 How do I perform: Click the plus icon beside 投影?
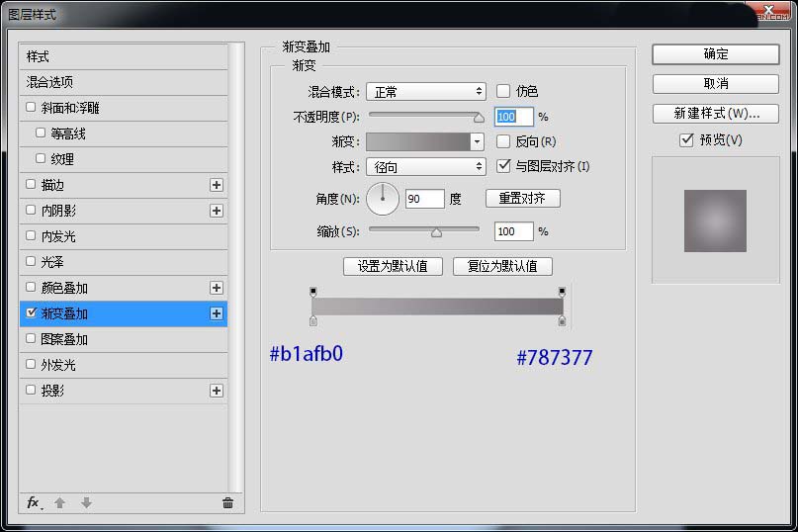217,391
